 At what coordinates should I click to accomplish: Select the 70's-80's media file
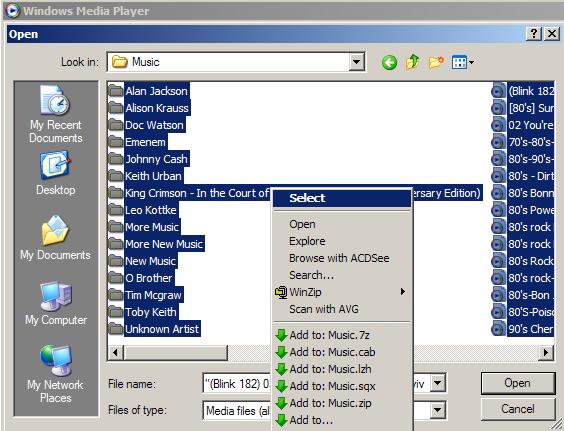point(523,142)
